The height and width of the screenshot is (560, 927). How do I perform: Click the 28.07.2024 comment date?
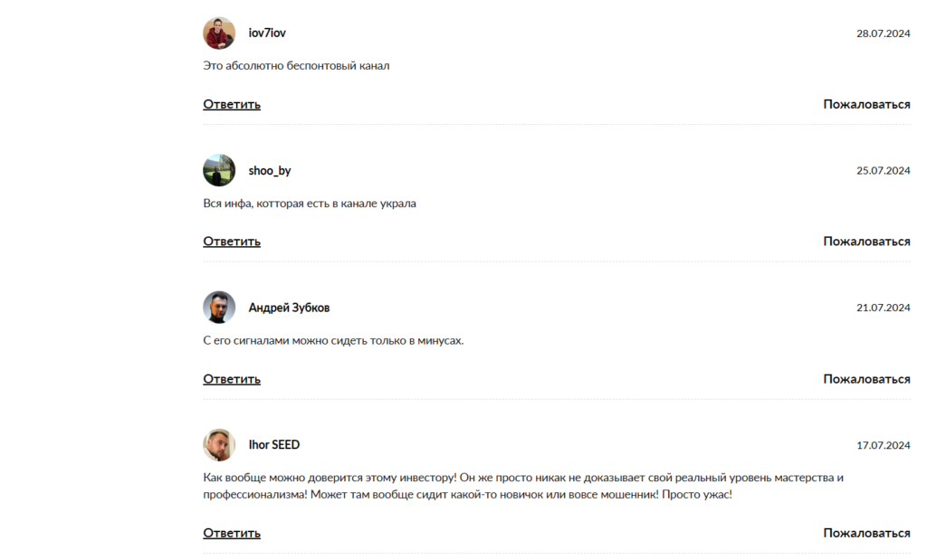coord(883,33)
